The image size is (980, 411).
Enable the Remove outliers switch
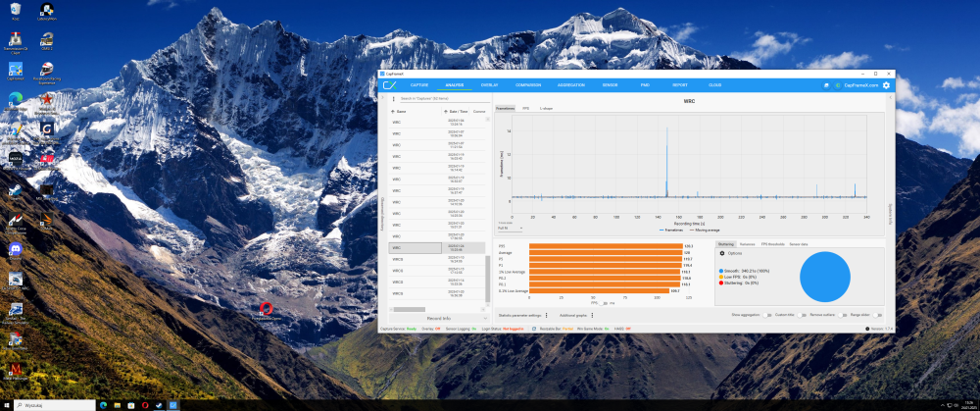(x=843, y=315)
